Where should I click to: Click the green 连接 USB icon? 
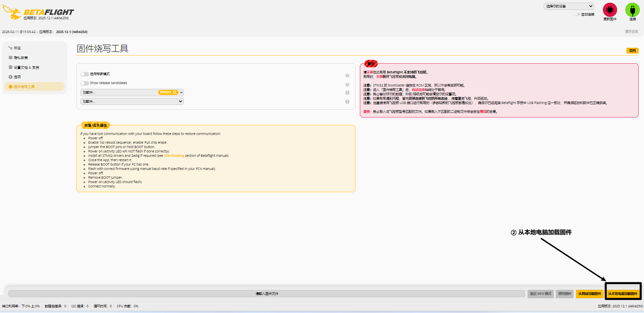tap(632, 10)
